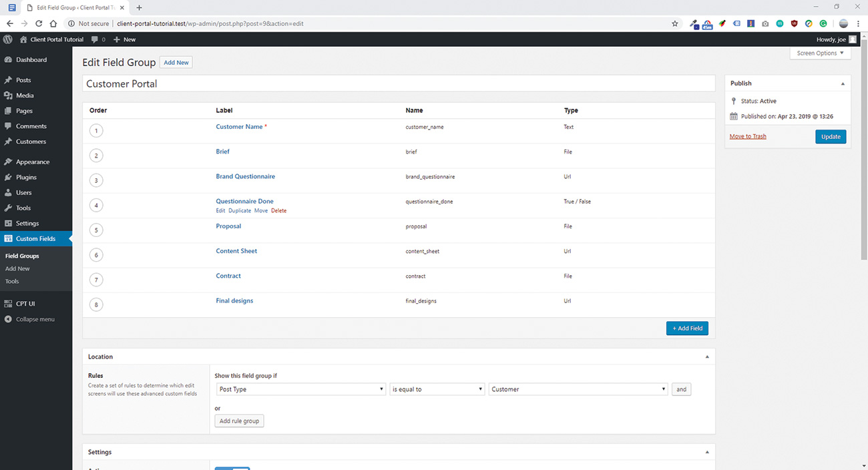Collapse the Settings panel
This screenshot has width=868, height=470.
706,452
